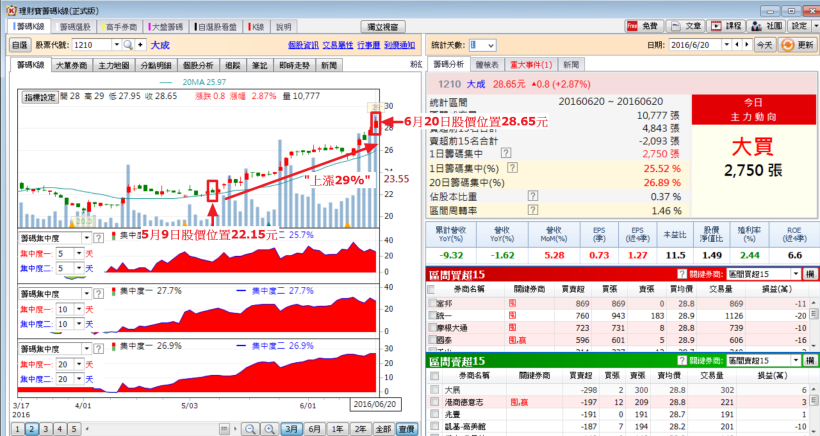Check the 富邦 broker checkbox
The image size is (820, 436).
pyautogui.click(x=432, y=303)
